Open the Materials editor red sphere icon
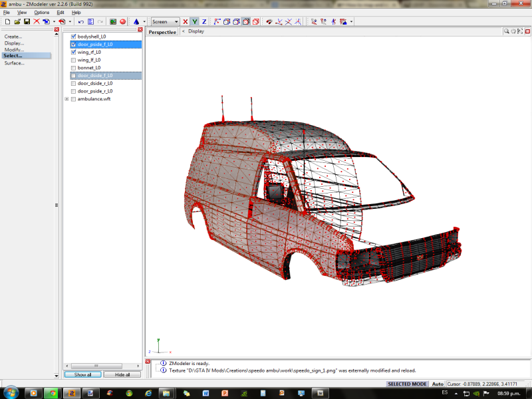The height and width of the screenshot is (399, 532). click(123, 22)
